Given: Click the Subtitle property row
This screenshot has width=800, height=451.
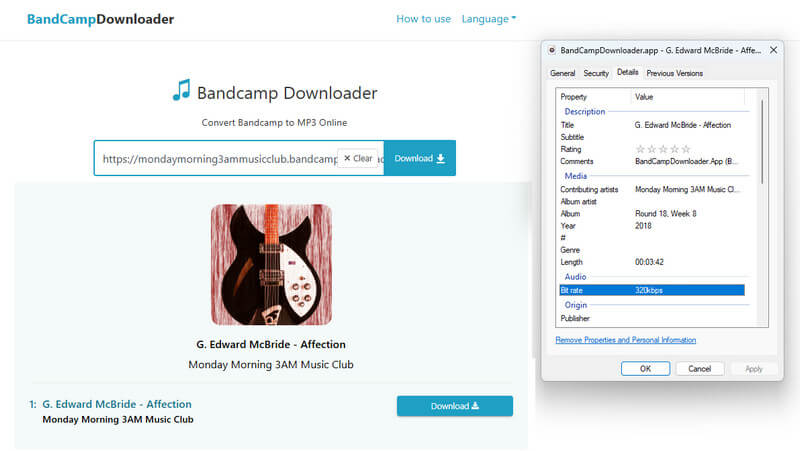Looking at the screenshot, I should [x=652, y=137].
